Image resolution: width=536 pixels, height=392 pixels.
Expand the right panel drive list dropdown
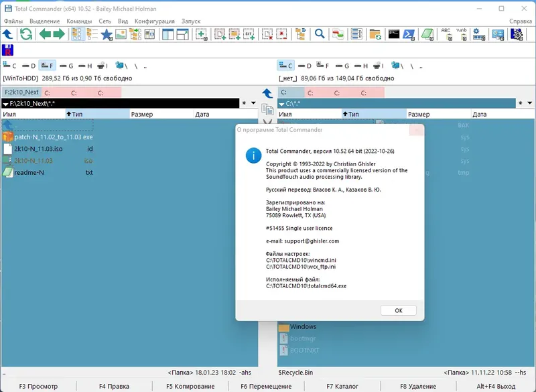click(281, 103)
